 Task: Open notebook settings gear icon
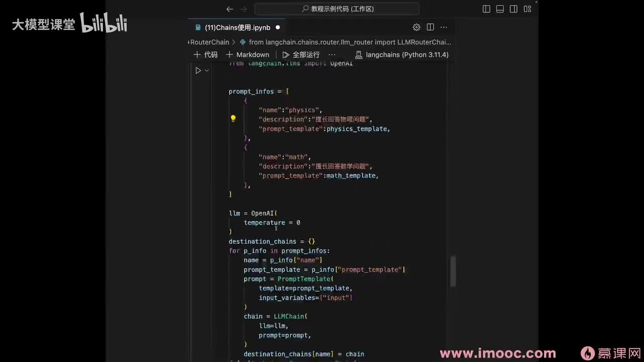tap(416, 27)
